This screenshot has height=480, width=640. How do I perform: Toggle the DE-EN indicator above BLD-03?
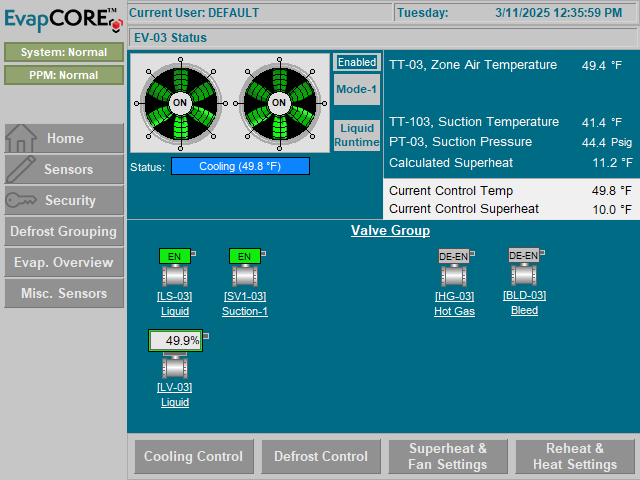pyautogui.click(x=524, y=256)
